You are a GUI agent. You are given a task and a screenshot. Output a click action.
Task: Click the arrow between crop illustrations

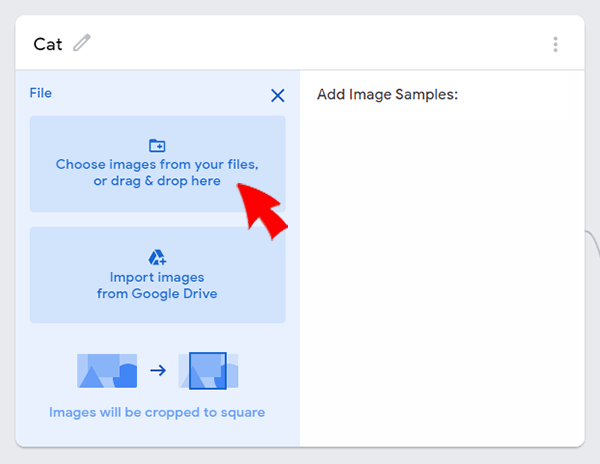coord(158,370)
